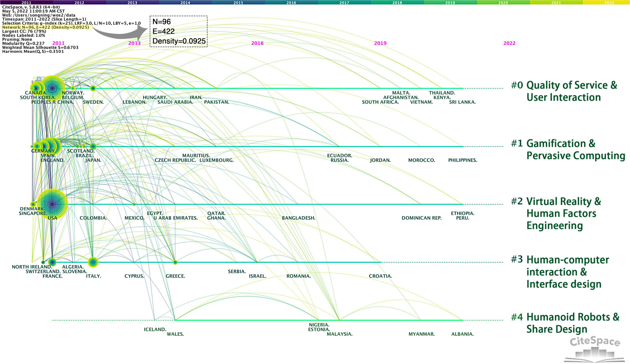Click the LUXEMBOURG label

217,160
